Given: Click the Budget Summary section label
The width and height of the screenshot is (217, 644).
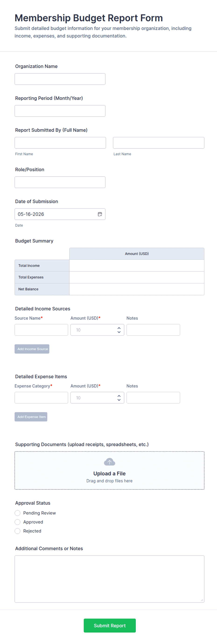Looking at the screenshot, I should 34,241.
